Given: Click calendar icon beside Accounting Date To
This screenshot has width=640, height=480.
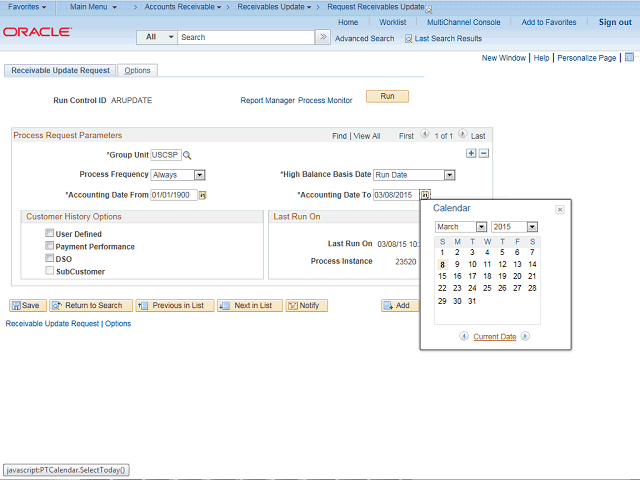Looking at the screenshot, I should click(425, 195).
